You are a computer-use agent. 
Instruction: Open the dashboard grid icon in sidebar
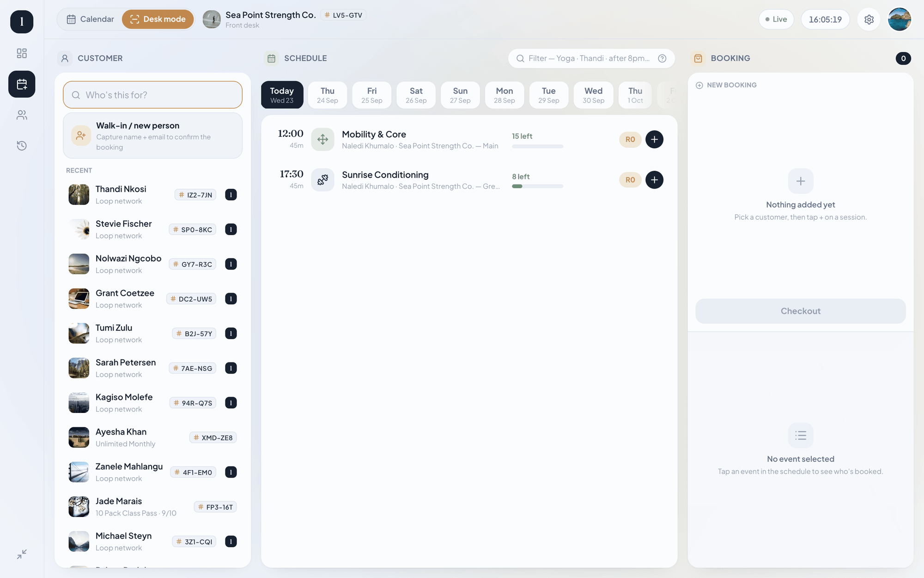click(22, 53)
